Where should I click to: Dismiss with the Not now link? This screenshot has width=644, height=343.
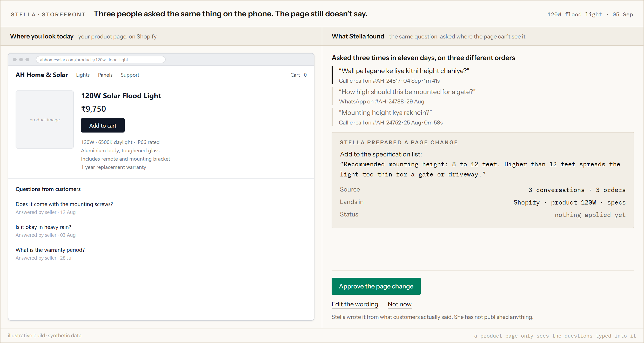[x=399, y=304]
